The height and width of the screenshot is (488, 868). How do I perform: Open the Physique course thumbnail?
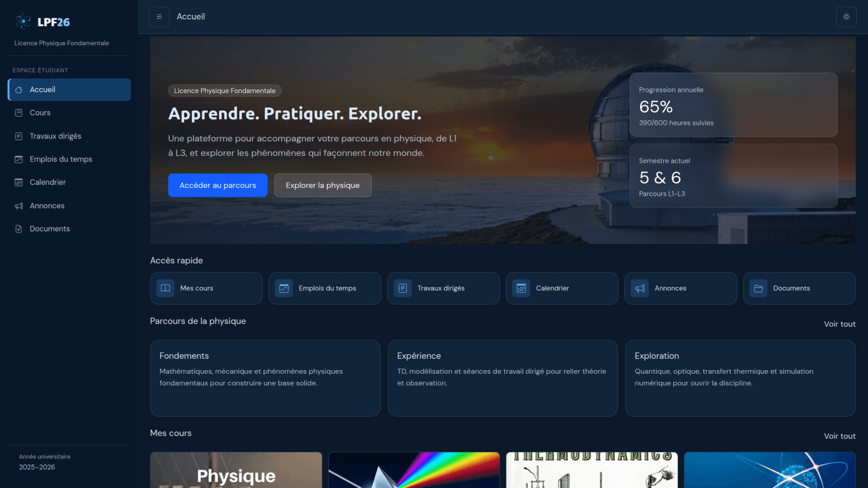[236, 470]
